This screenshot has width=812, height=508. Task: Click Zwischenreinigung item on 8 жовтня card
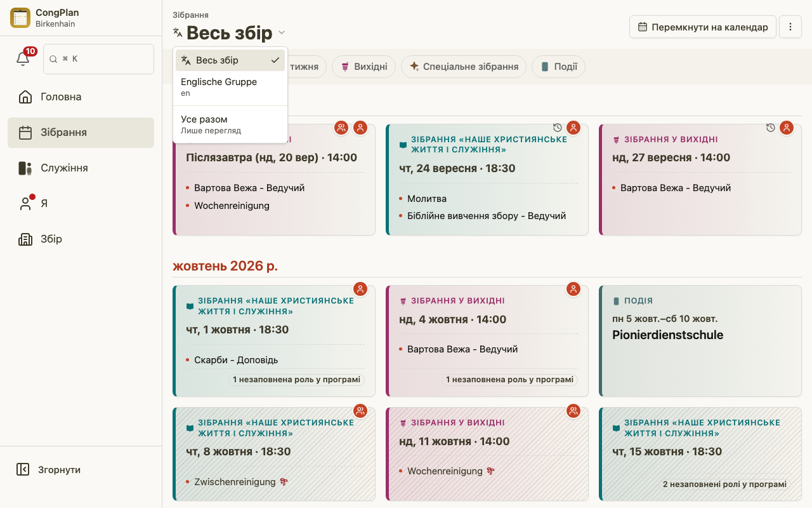(x=241, y=482)
